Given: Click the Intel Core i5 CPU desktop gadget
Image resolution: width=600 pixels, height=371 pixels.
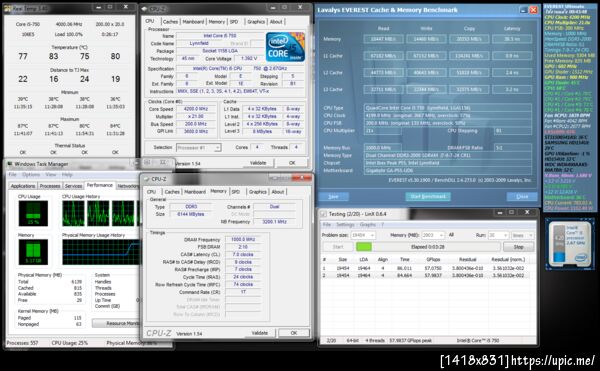Looking at the screenshot, I should click(x=569, y=244).
